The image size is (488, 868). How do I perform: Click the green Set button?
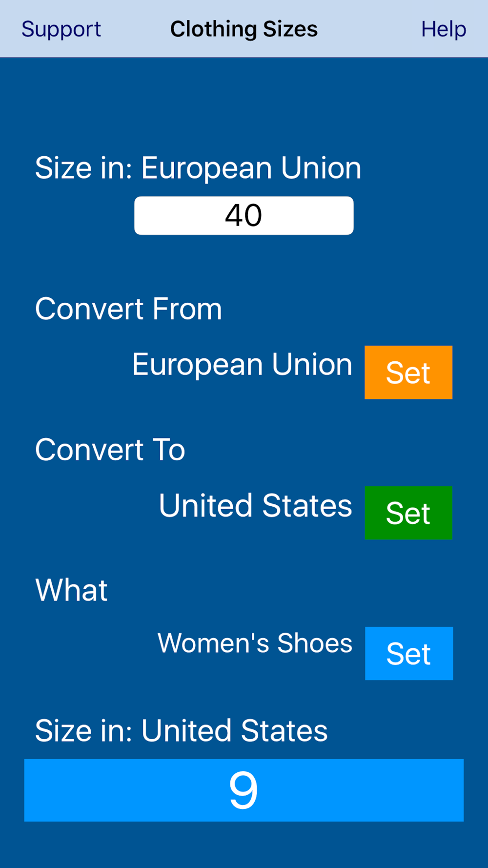[x=408, y=513]
